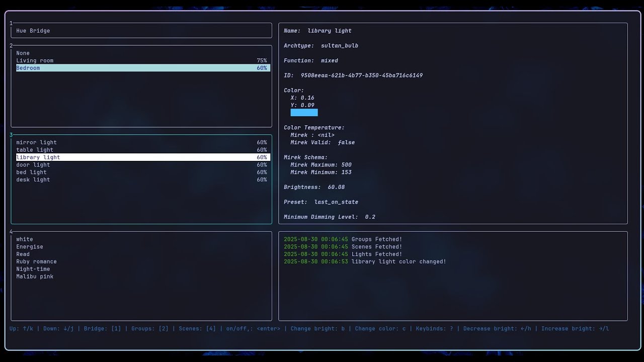The height and width of the screenshot is (362, 644).
Task: Select the None group
Action: (x=143, y=53)
